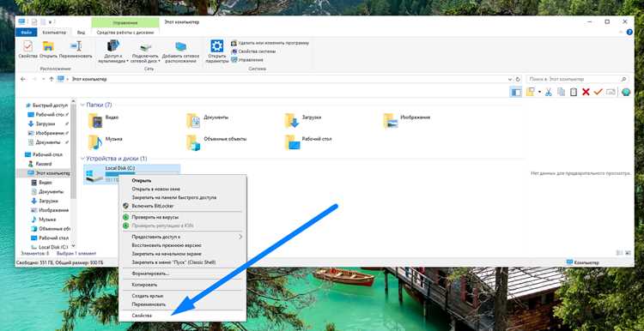Click the Свойства icon in the ribbon
The image size is (644, 331).
[x=28, y=45]
